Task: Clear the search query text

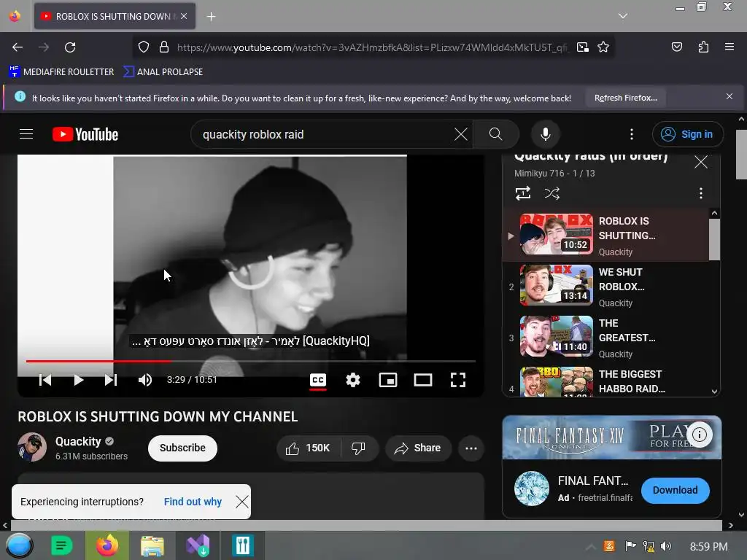Action: 461,134
